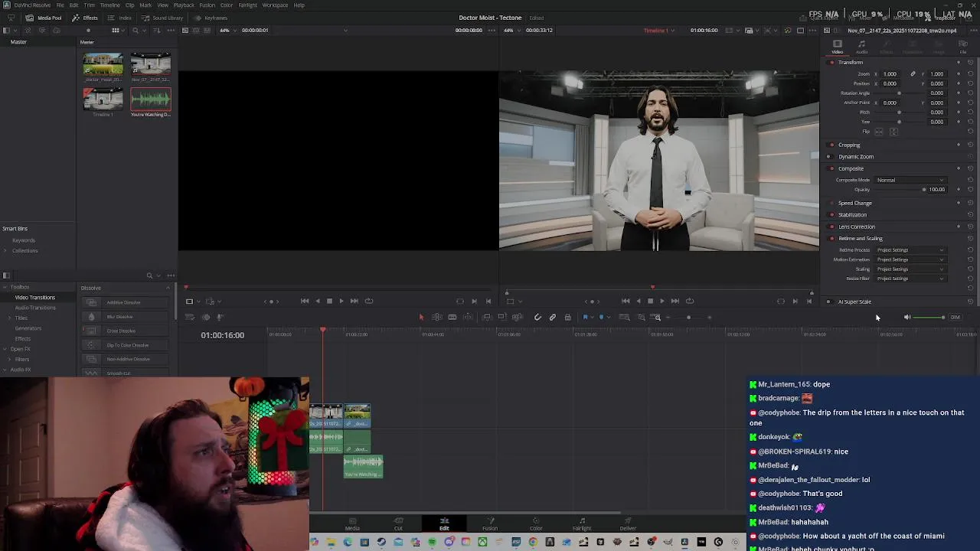Link Zoom X and Y chain icon
The height and width of the screenshot is (551, 980).
pyautogui.click(x=912, y=74)
